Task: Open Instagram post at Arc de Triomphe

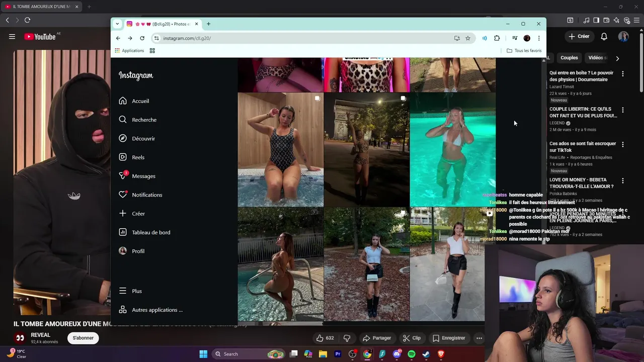Action: 367,149
